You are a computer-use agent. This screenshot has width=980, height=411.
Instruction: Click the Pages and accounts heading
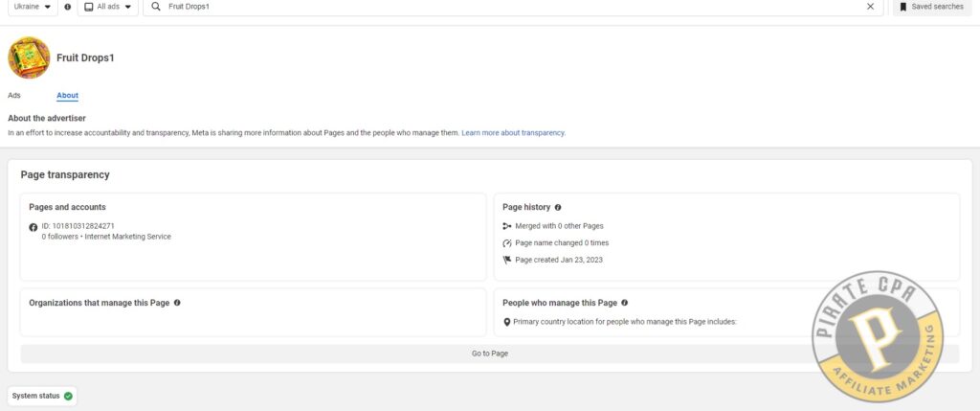[x=68, y=207]
